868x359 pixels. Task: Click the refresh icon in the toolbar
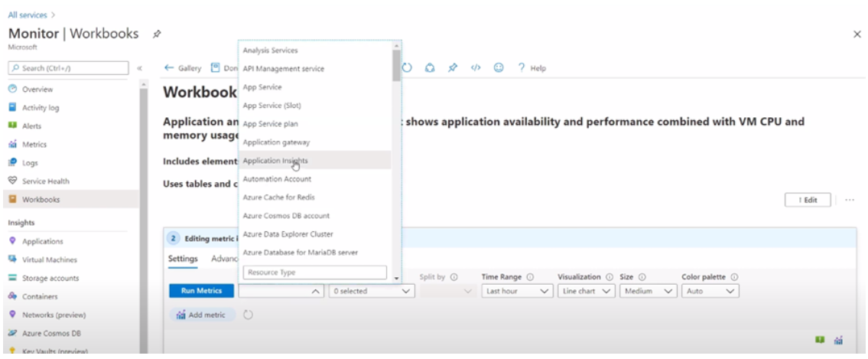click(x=407, y=67)
